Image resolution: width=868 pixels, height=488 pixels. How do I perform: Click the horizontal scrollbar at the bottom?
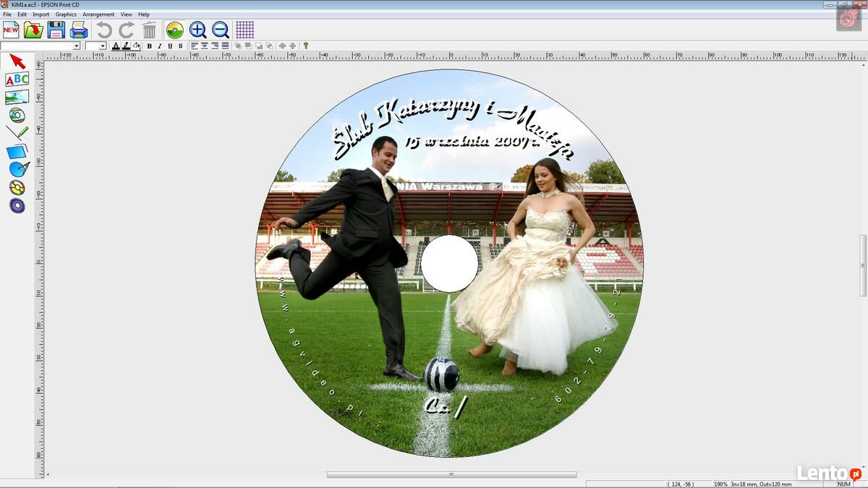coord(451,475)
